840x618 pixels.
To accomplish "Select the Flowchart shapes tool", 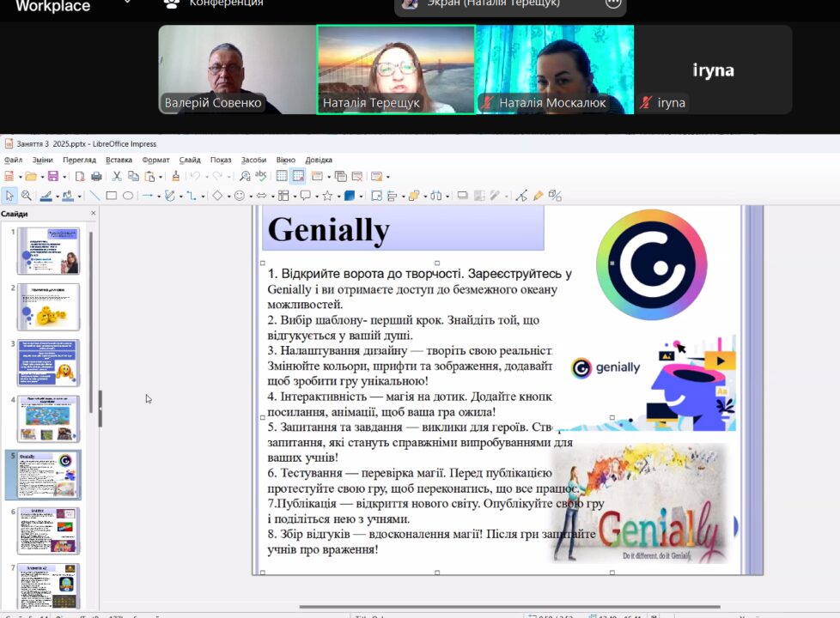I will click(x=283, y=196).
